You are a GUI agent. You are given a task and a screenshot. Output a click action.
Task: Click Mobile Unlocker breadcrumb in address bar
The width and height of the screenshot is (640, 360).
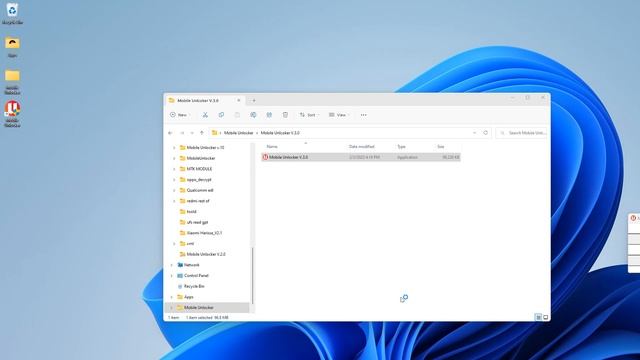[x=239, y=133]
